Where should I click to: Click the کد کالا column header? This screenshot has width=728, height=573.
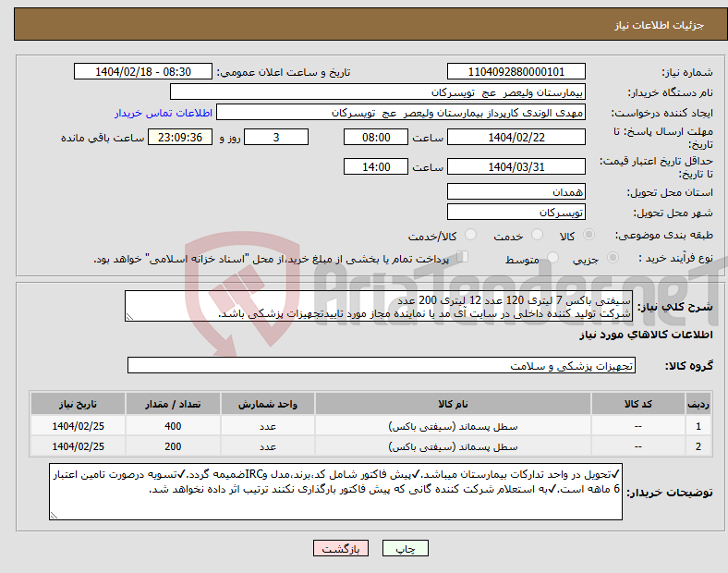[x=638, y=404]
